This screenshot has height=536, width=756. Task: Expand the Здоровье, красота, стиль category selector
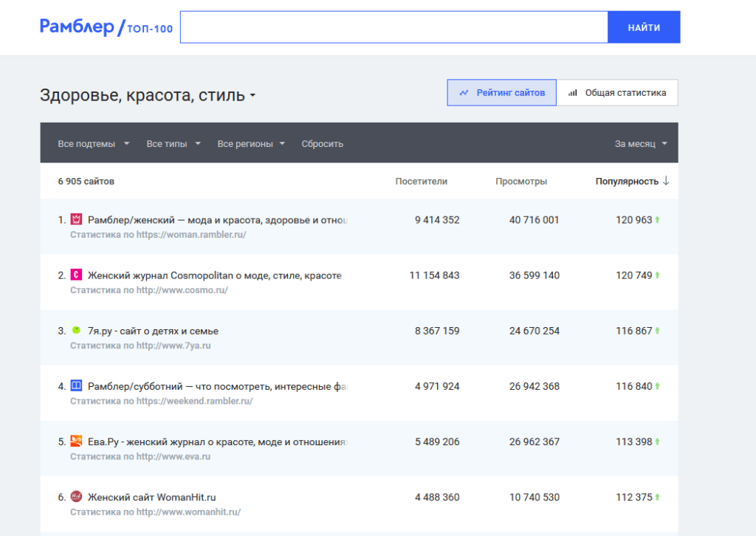[148, 95]
